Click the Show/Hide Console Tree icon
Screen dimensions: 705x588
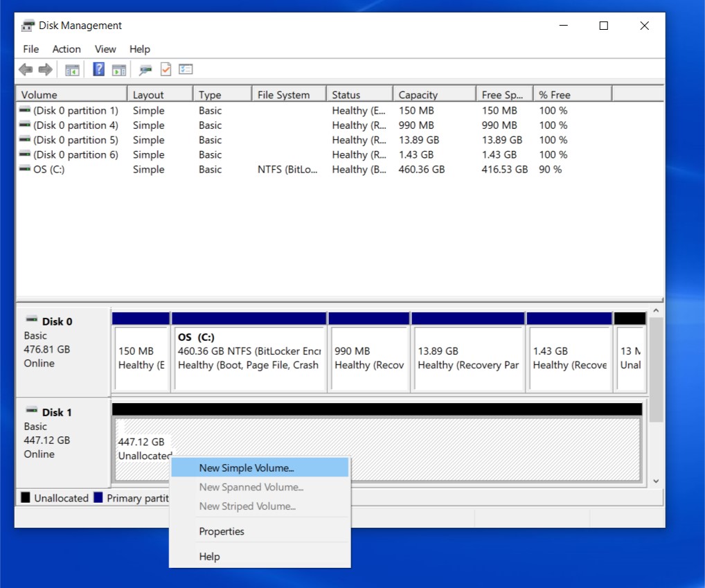pos(72,69)
